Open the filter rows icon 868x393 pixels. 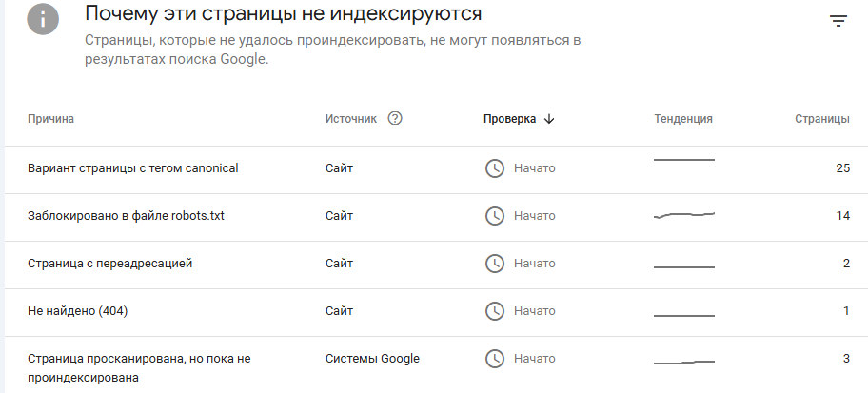tap(838, 22)
